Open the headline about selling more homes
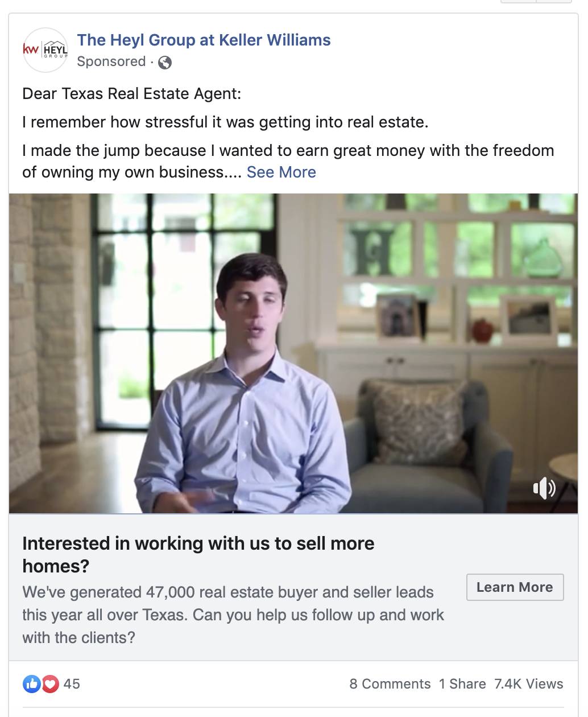 click(198, 555)
